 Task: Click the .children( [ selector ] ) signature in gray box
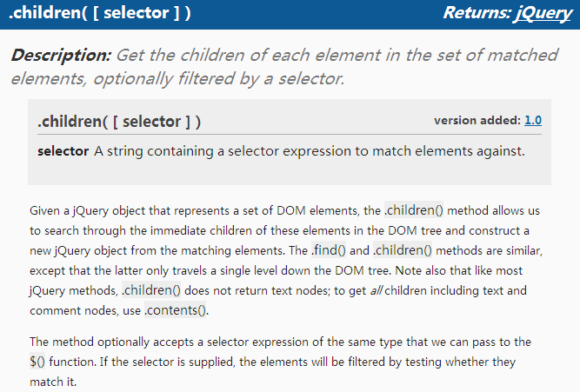point(119,122)
